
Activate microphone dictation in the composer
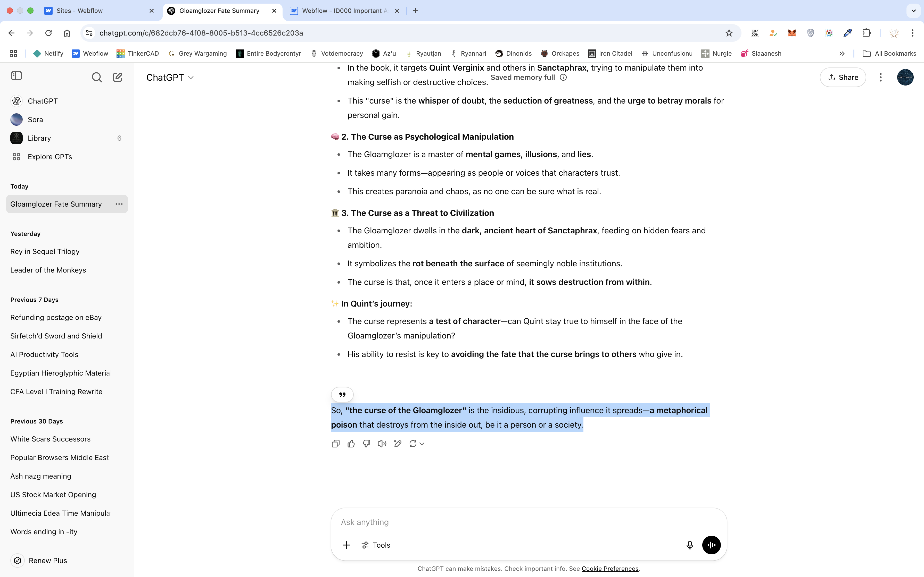[690, 545]
